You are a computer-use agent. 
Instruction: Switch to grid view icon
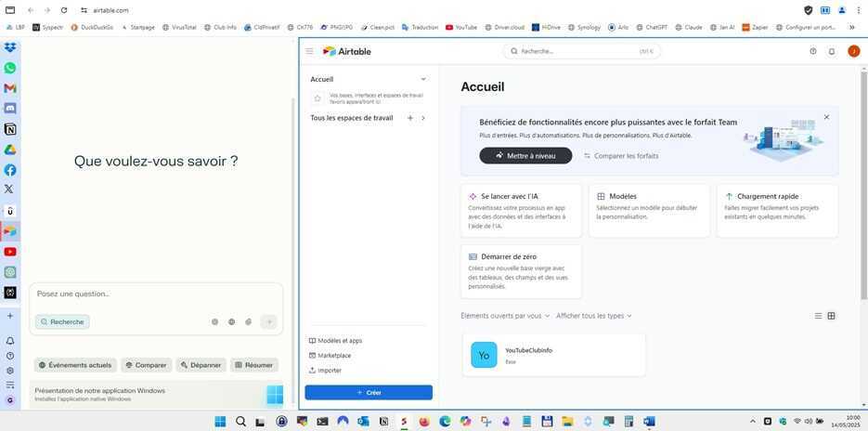pos(832,316)
